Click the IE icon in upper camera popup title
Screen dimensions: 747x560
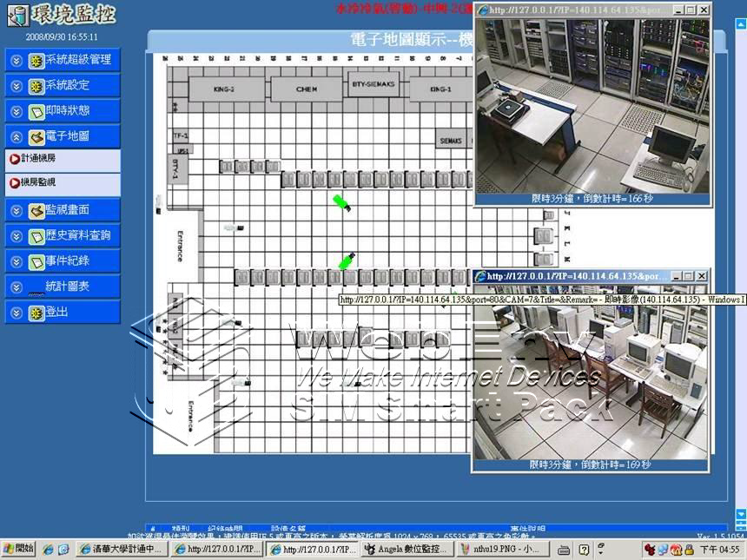coord(483,10)
